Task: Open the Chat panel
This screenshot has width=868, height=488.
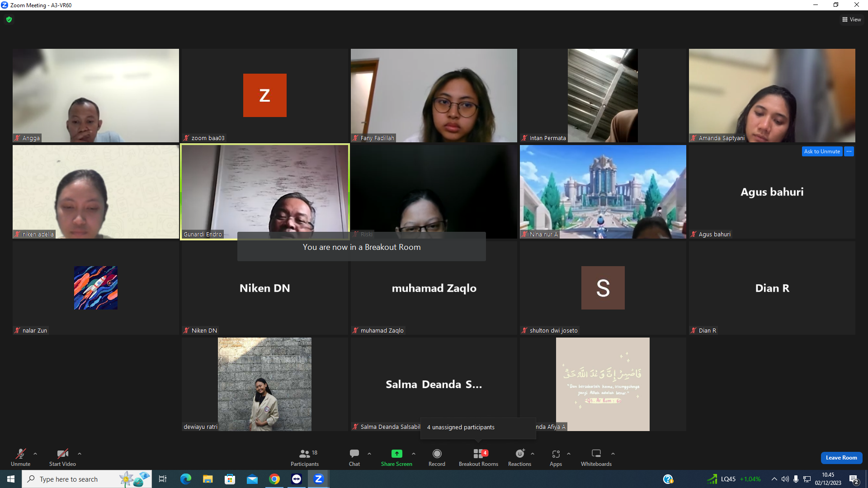Action: 354,457
